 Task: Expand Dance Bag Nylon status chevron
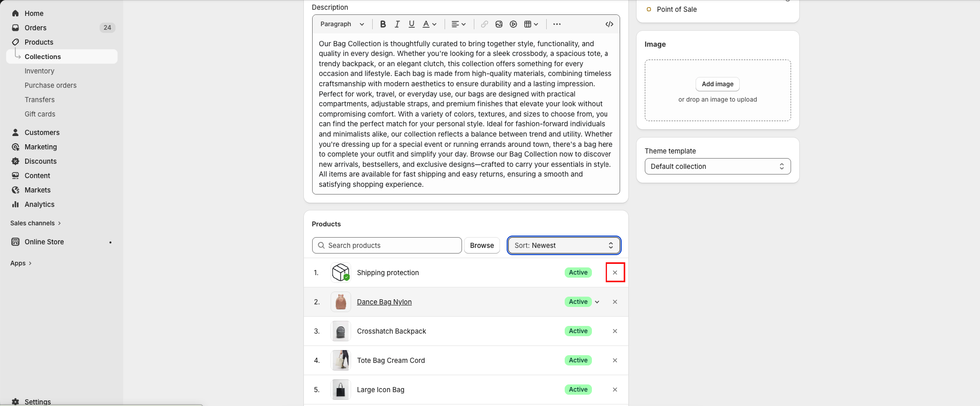point(597,302)
